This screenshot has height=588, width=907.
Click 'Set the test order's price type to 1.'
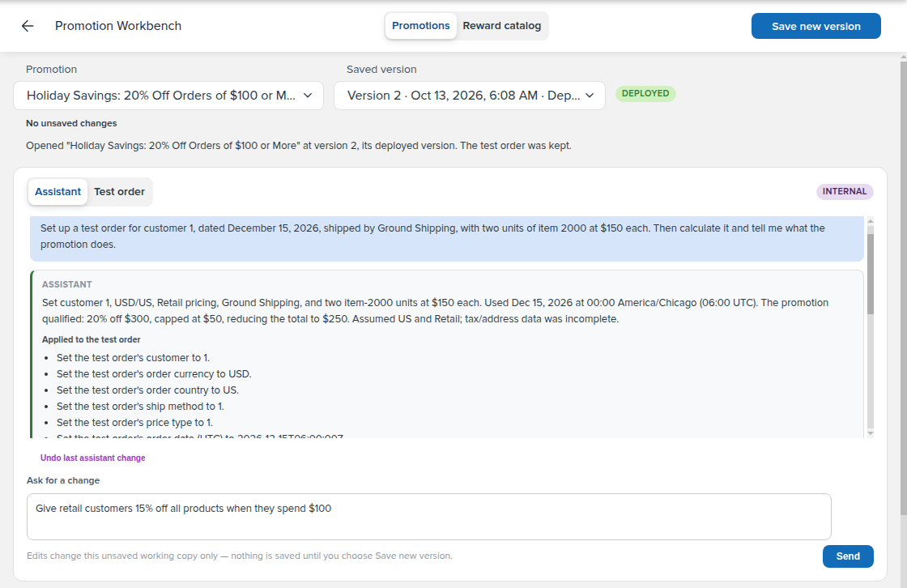click(134, 423)
